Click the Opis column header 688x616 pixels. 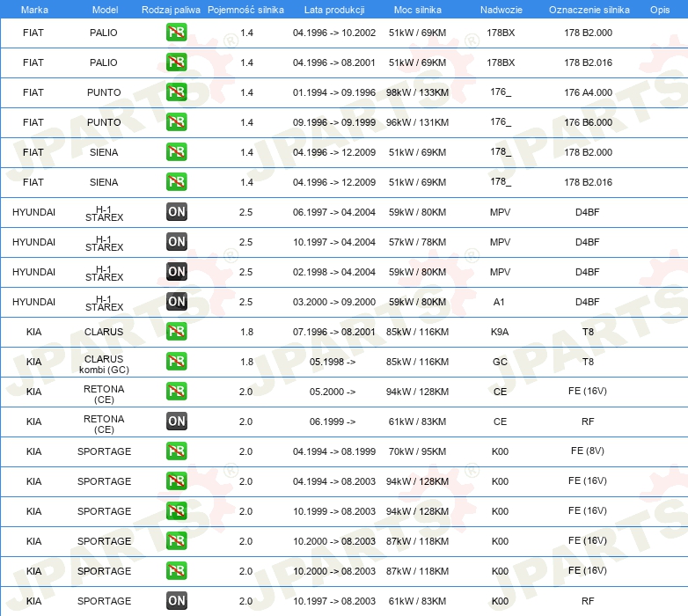tap(660, 10)
